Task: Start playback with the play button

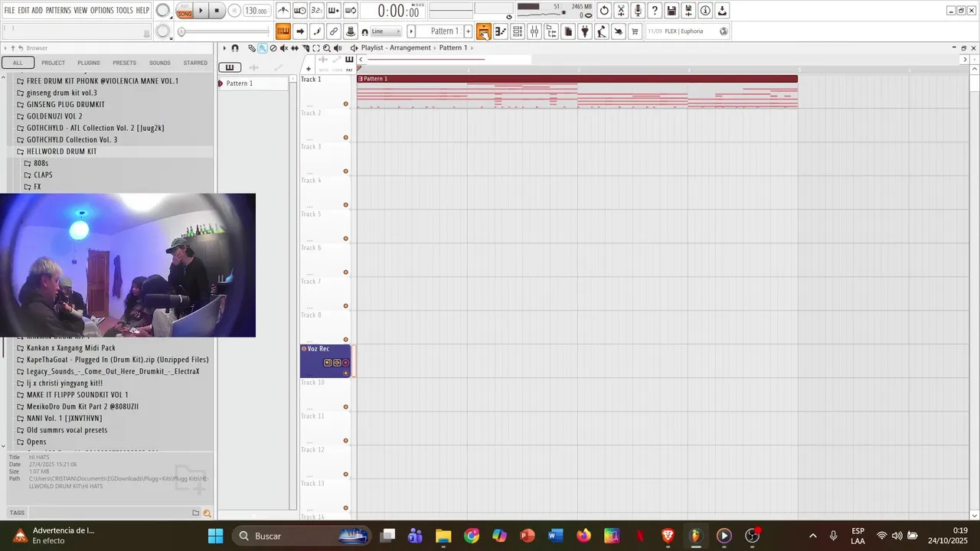Action: pos(201,11)
